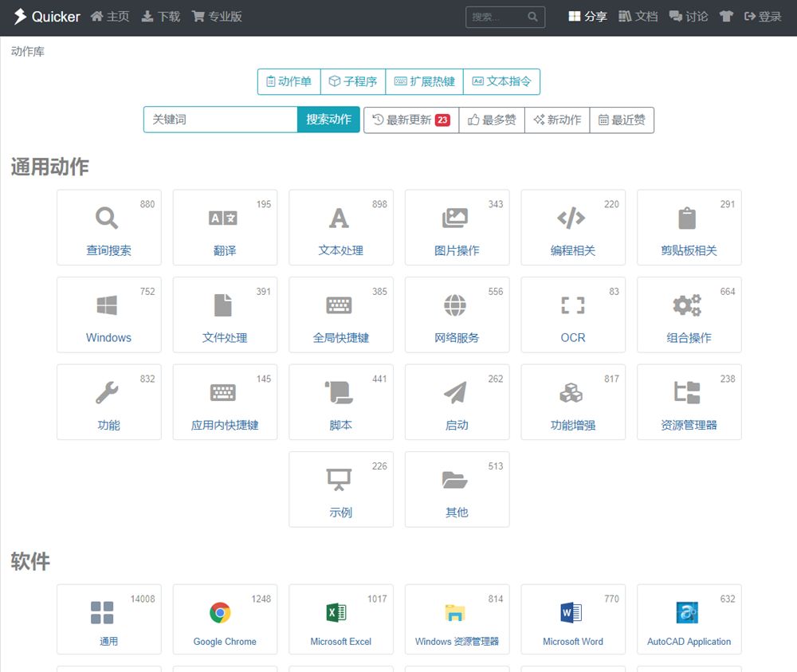Toggle the 最近赞 filter

[622, 120]
